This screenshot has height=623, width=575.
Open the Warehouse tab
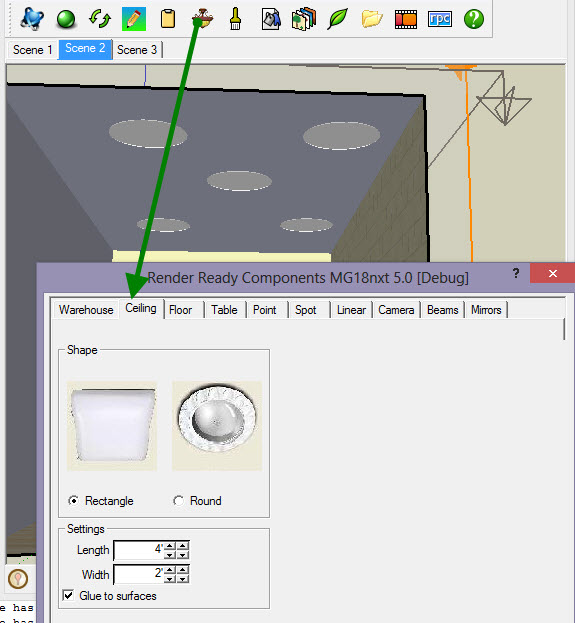point(86,310)
